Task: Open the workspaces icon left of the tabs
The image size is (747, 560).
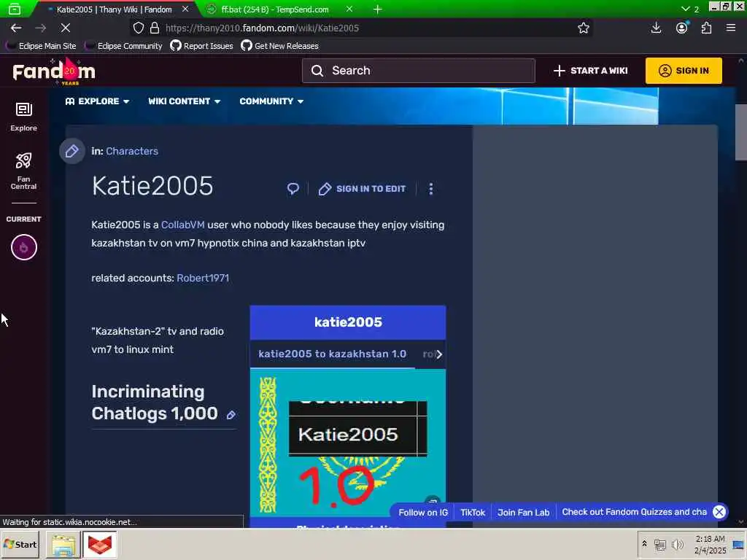Action: 15,9
